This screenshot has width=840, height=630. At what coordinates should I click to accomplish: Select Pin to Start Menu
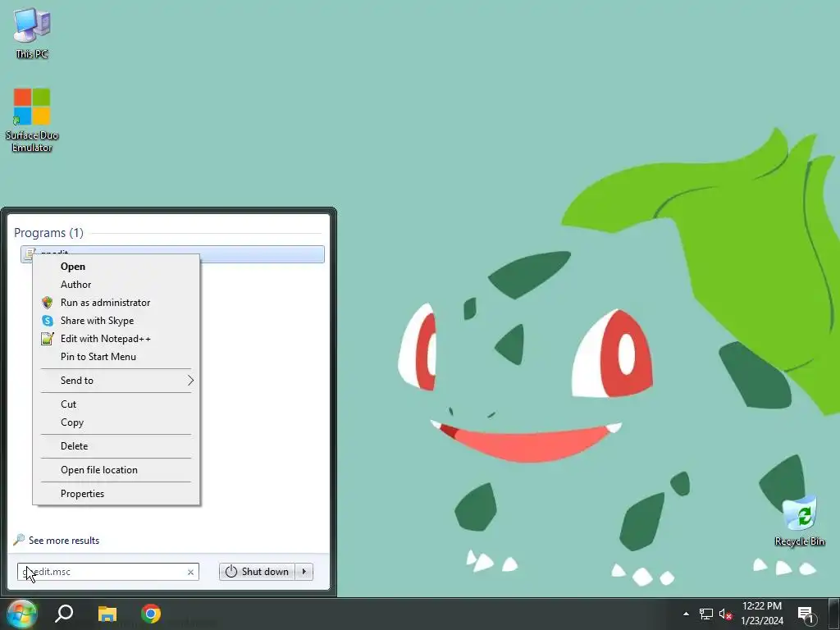point(116,357)
